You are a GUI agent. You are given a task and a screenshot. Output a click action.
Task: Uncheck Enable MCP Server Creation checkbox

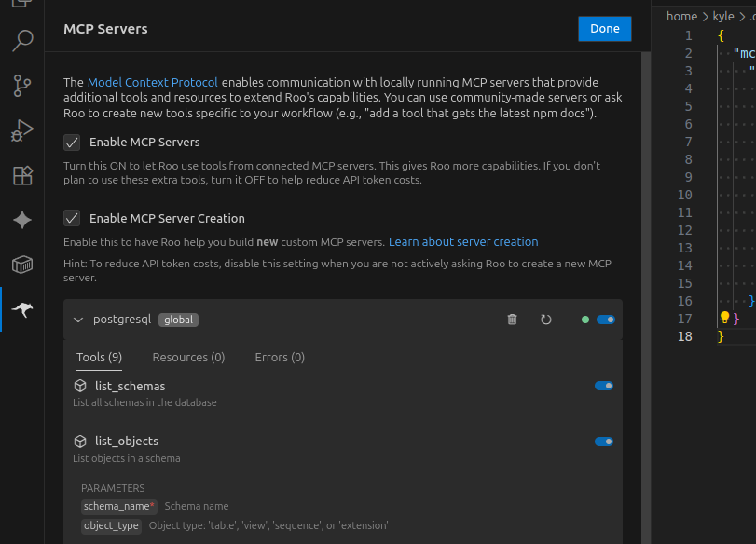point(72,218)
